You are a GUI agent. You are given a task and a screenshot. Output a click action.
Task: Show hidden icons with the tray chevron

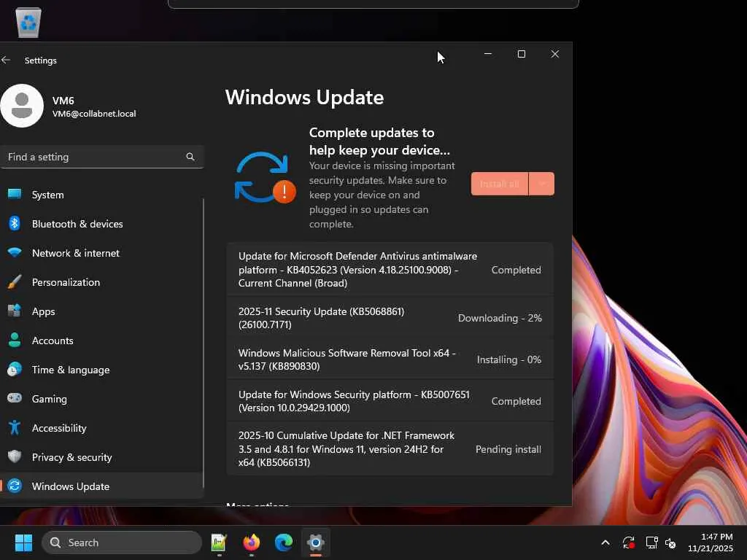(x=605, y=542)
